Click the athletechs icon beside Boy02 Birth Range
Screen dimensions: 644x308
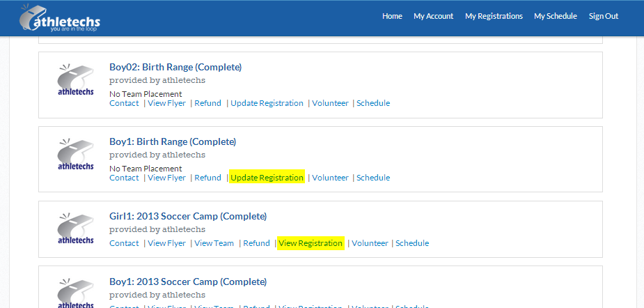pos(76,79)
